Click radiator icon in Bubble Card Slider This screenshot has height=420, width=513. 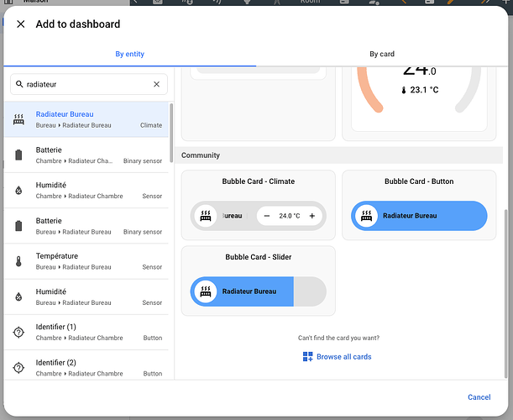(206, 291)
